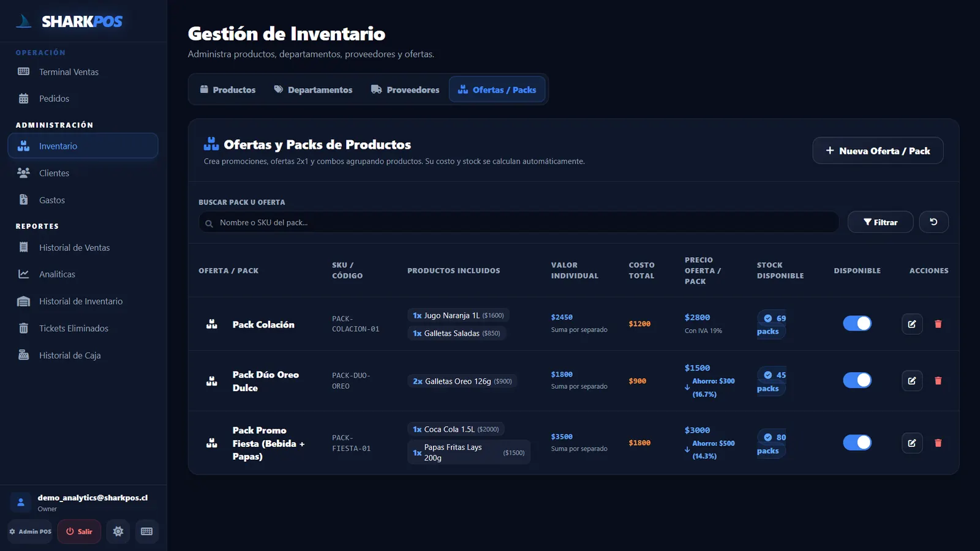980x551 pixels.
Task: Edit the Pack Promo Fiesta offer
Action: 912,443
